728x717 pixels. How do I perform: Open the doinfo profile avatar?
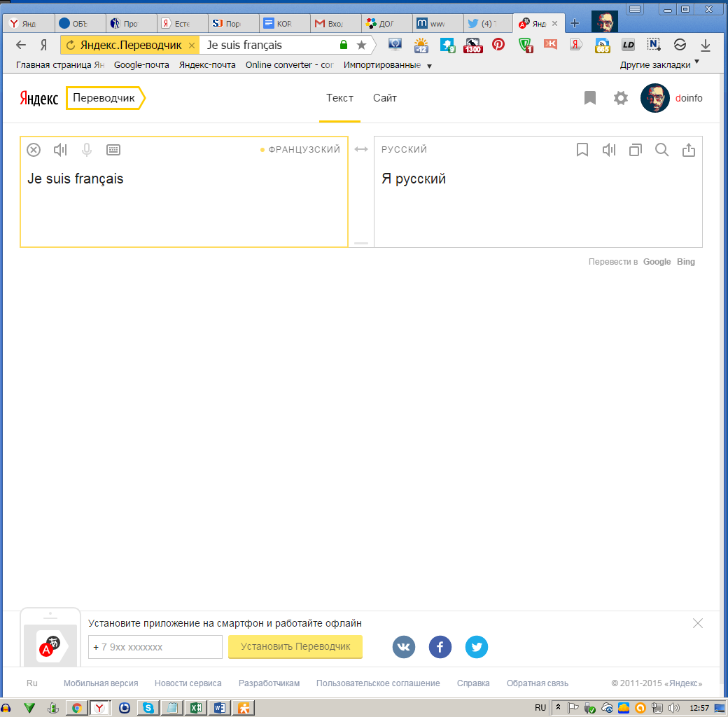pyautogui.click(x=654, y=98)
